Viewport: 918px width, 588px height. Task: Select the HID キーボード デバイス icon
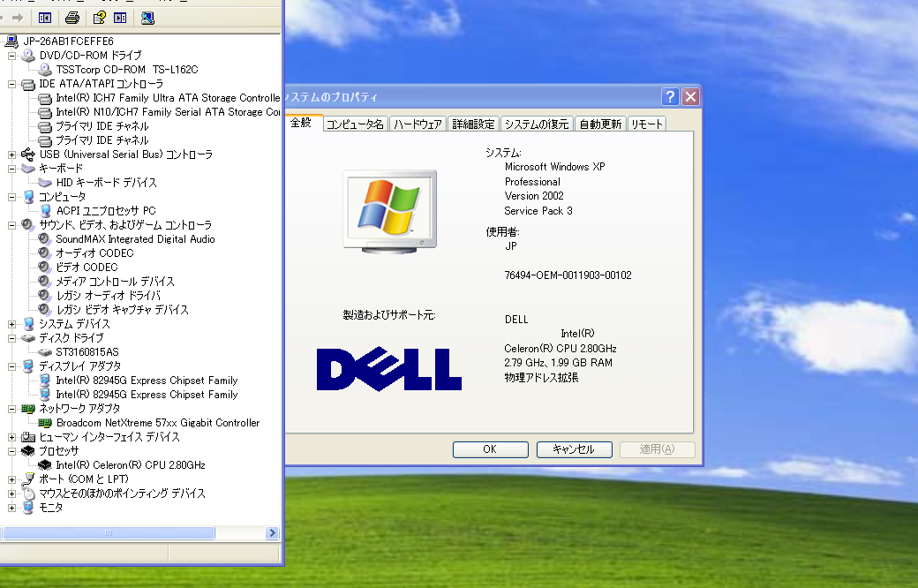coord(45,182)
